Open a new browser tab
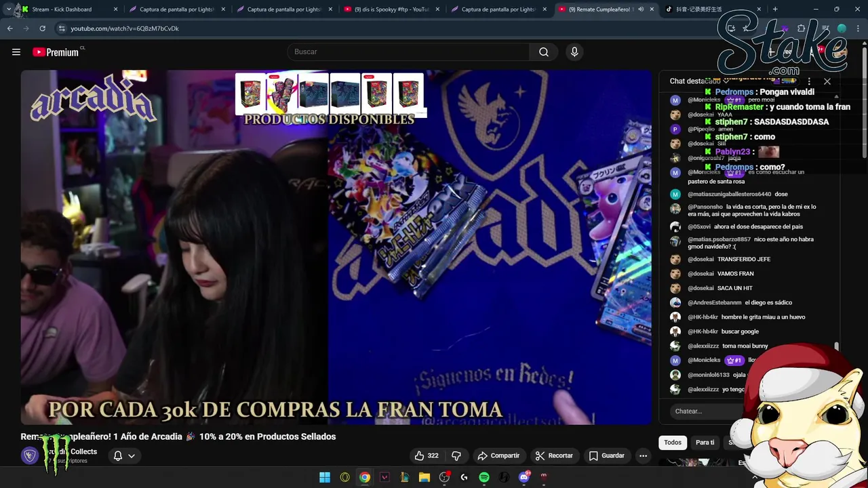This screenshot has width=868, height=488. pos(775,9)
